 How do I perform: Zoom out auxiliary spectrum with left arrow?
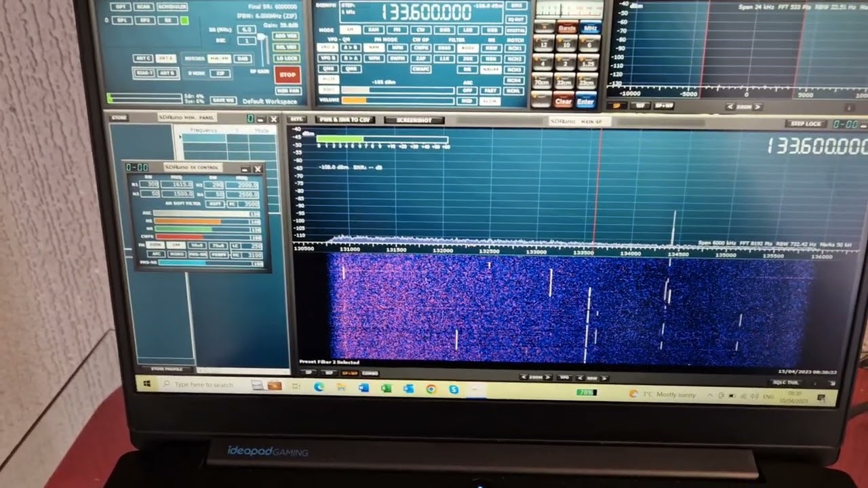click(x=730, y=106)
